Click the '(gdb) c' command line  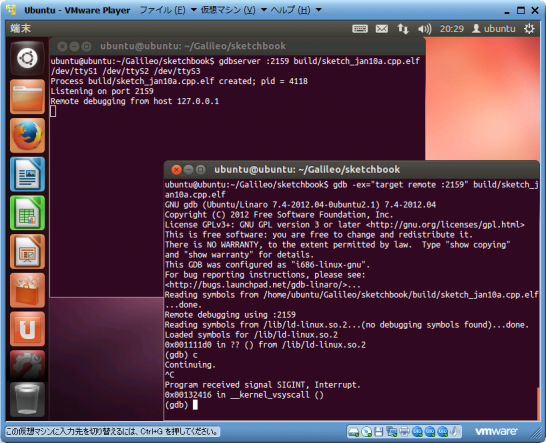[181, 355]
